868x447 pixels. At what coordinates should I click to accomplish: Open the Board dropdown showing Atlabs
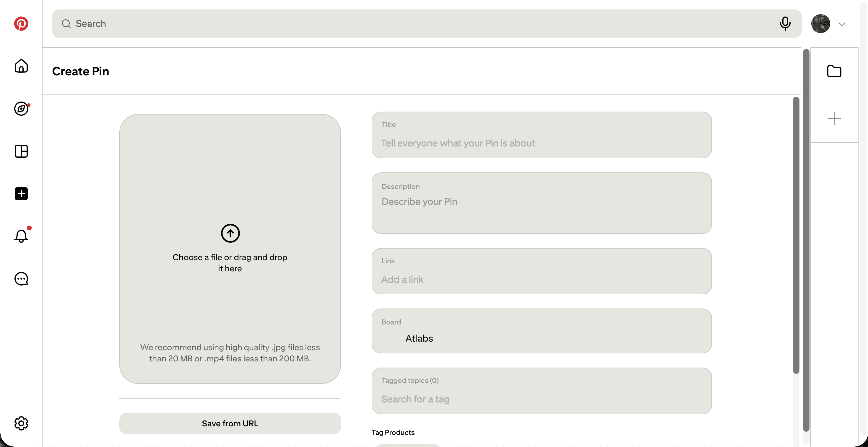(542, 331)
